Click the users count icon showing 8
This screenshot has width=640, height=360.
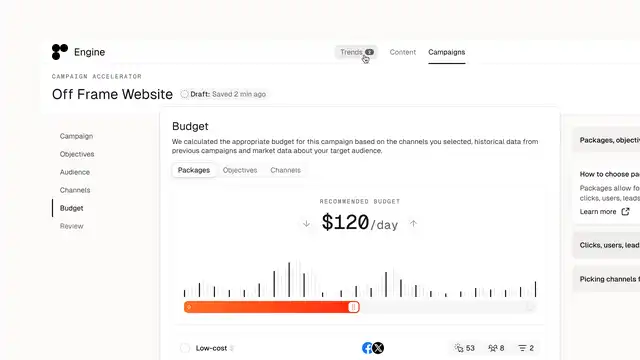pos(493,348)
